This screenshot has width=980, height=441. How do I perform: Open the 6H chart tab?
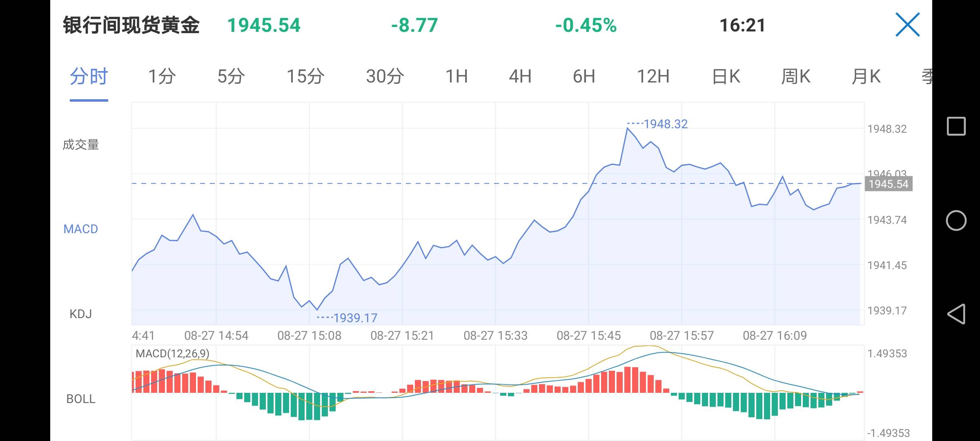[x=584, y=76]
